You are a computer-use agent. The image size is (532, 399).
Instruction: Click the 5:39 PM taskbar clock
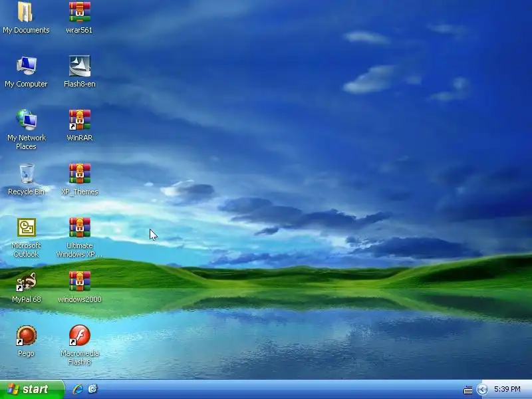[x=507, y=389]
